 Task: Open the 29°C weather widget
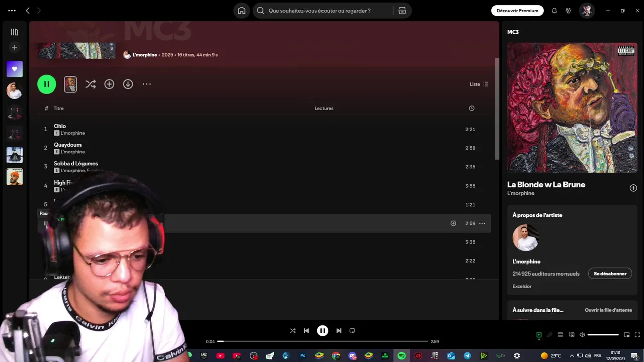[x=551, y=356]
